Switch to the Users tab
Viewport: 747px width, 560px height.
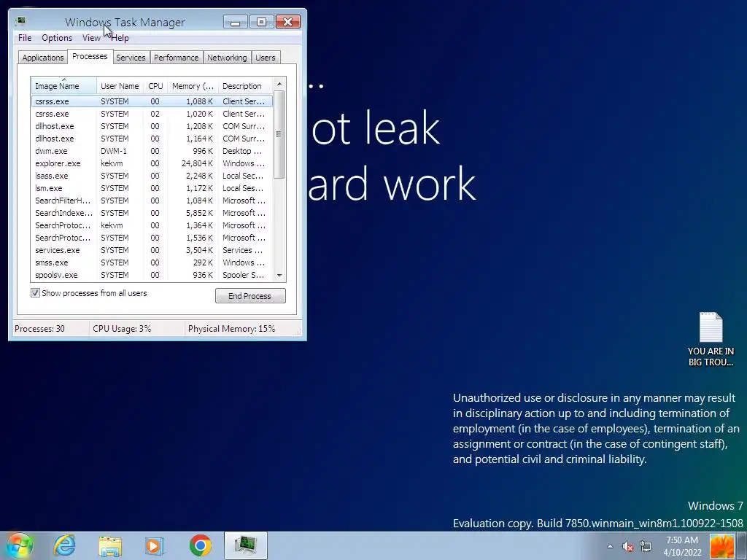tap(266, 58)
